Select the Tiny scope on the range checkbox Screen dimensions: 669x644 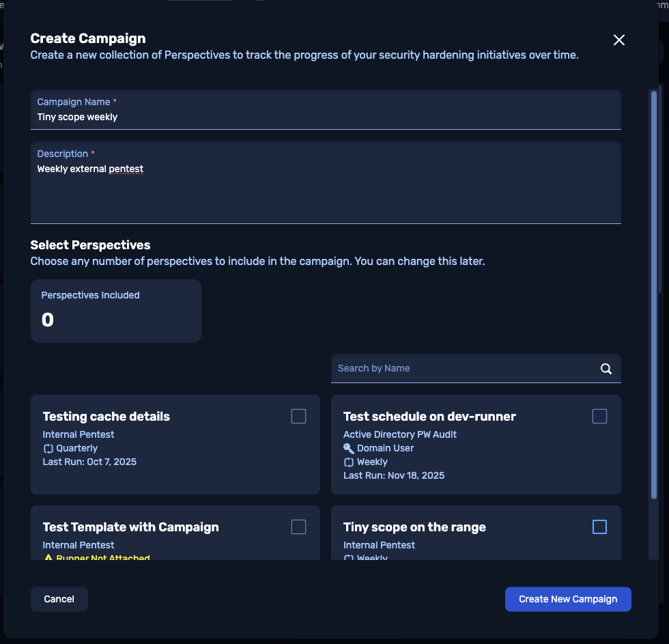599,527
